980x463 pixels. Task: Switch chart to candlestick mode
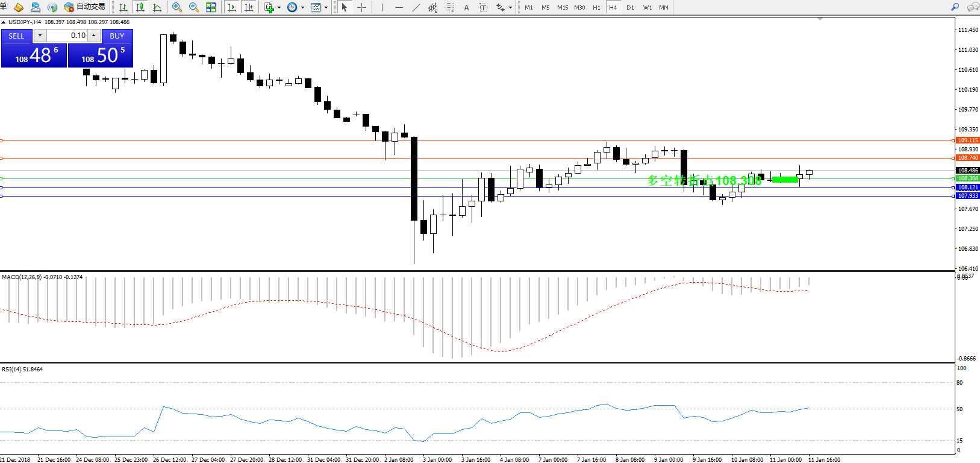(x=140, y=7)
